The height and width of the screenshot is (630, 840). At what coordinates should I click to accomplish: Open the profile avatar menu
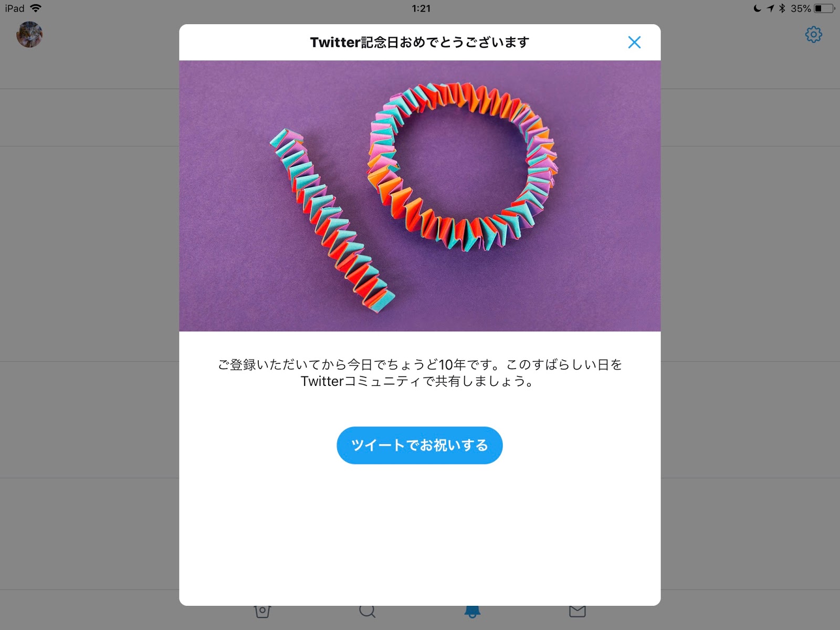[x=29, y=35]
